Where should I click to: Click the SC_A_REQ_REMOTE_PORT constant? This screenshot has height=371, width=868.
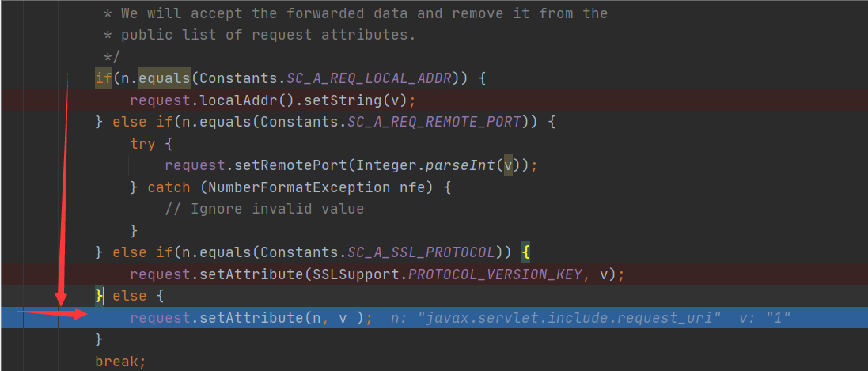[x=434, y=122]
